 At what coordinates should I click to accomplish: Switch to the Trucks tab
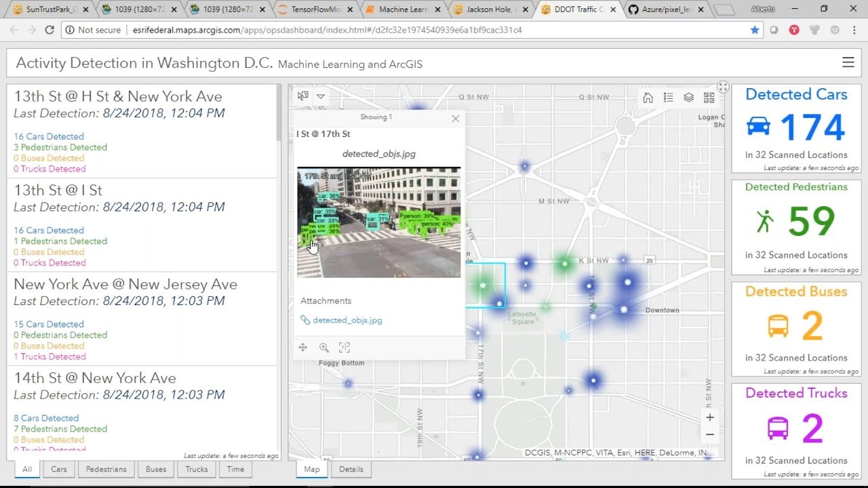pyautogui.click(x=197, y=469)
